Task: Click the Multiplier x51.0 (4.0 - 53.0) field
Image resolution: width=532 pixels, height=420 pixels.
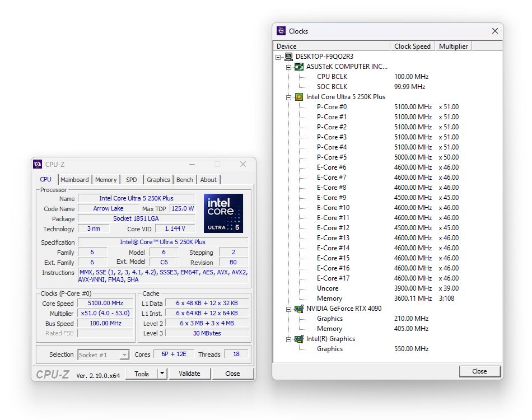Action: coord(105,313)
